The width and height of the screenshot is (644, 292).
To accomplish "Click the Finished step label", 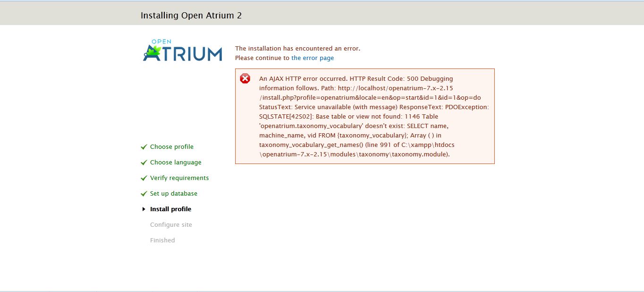I will click(x=162, y=240).
